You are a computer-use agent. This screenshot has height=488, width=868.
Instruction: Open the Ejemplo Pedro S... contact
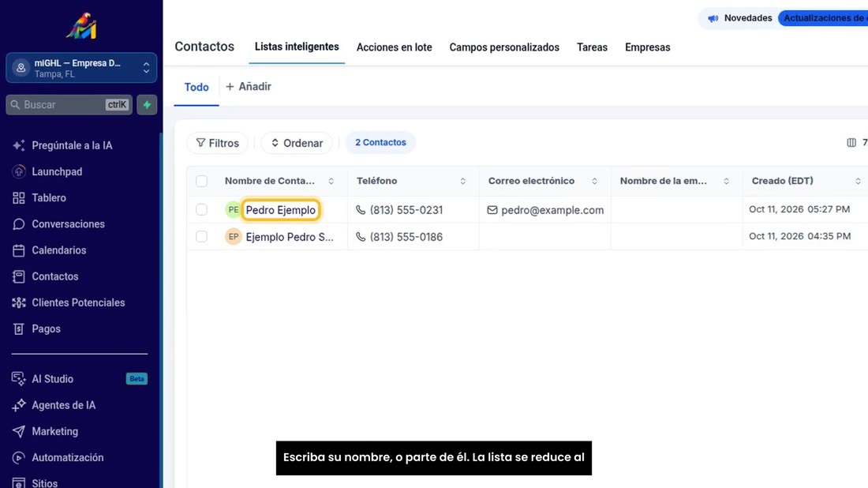pos(290,237)
